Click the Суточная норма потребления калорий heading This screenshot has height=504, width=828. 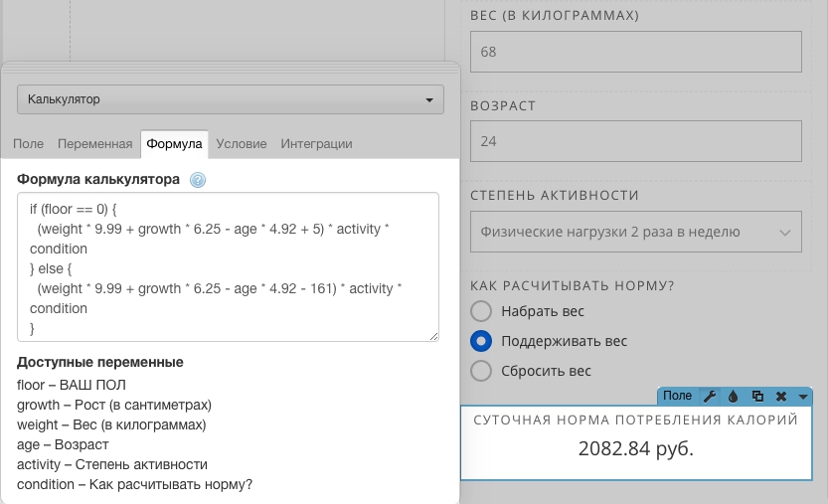(x=636, y=420)
